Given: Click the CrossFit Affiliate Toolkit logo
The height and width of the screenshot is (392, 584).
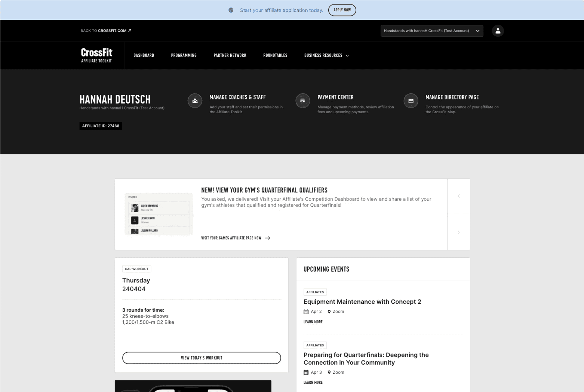Looking at the screenshot, I should tap(96, 55).
